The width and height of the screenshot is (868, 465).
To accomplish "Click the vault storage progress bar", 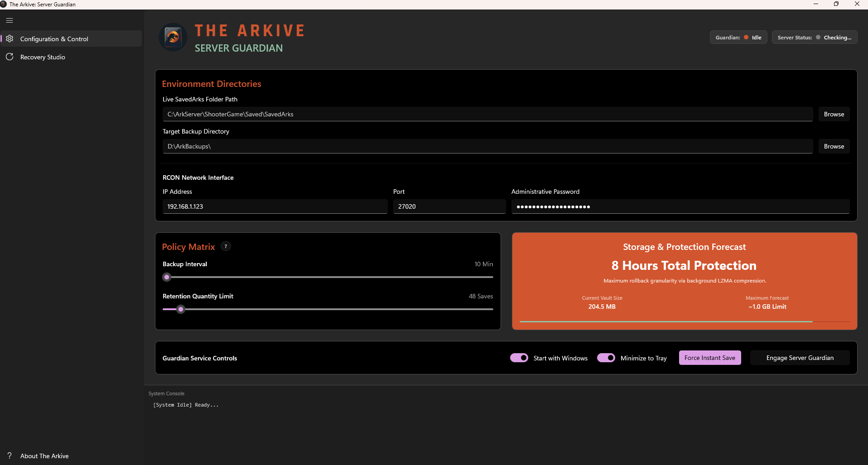I will tap(685, 321).
